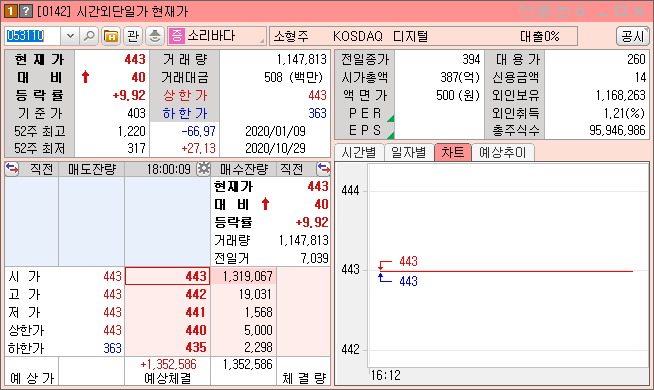Click the number 1 icon in title bar
Viewport: 654px width, 390px height.
click(10, 11)
